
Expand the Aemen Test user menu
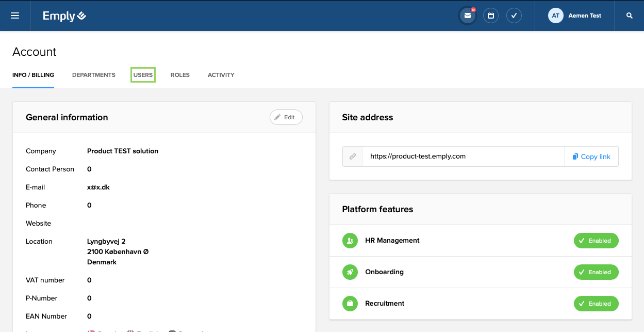(x=585, y=15)
